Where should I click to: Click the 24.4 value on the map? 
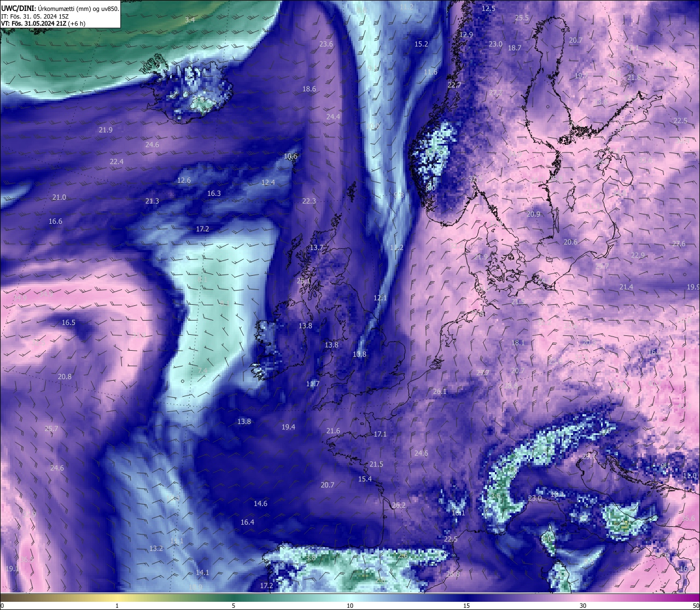(333, 117)
